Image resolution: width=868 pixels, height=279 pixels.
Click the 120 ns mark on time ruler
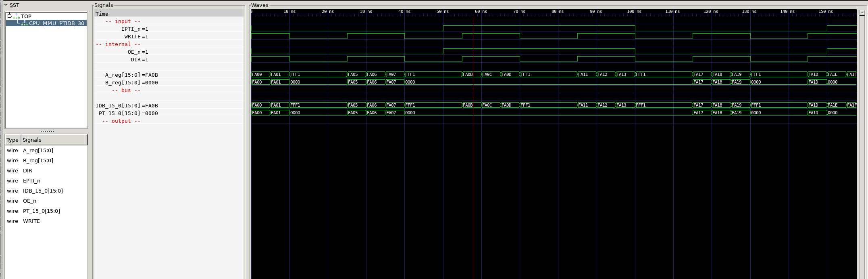pos(711,12)
